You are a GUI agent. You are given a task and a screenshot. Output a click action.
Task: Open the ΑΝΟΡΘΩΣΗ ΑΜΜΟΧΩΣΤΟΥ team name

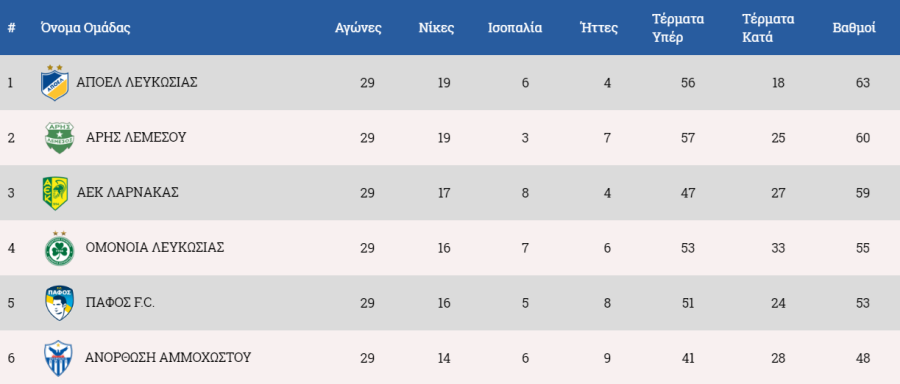pos(168,358)
